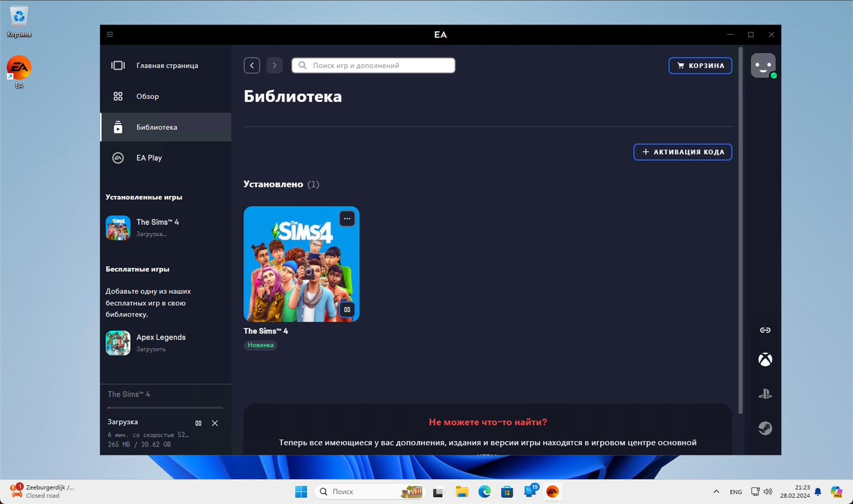Open the EA app hamburger menu

(x=110, y=35)
